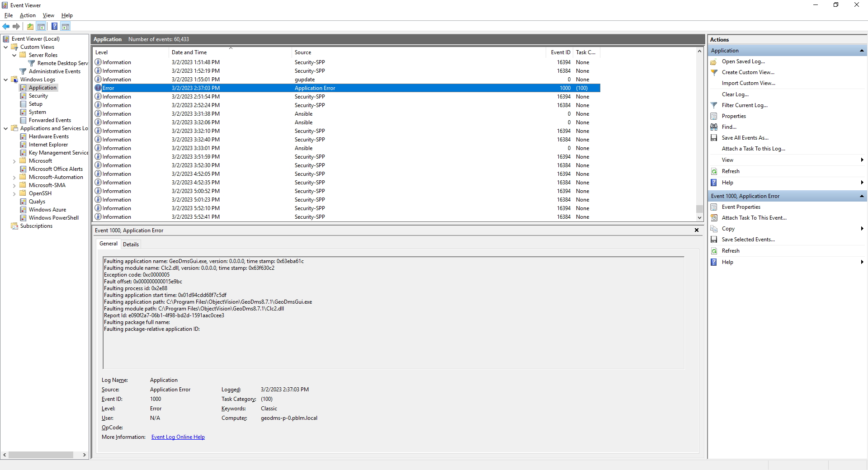Open the Action menu
868x470 pixels.
pos(27,15)
